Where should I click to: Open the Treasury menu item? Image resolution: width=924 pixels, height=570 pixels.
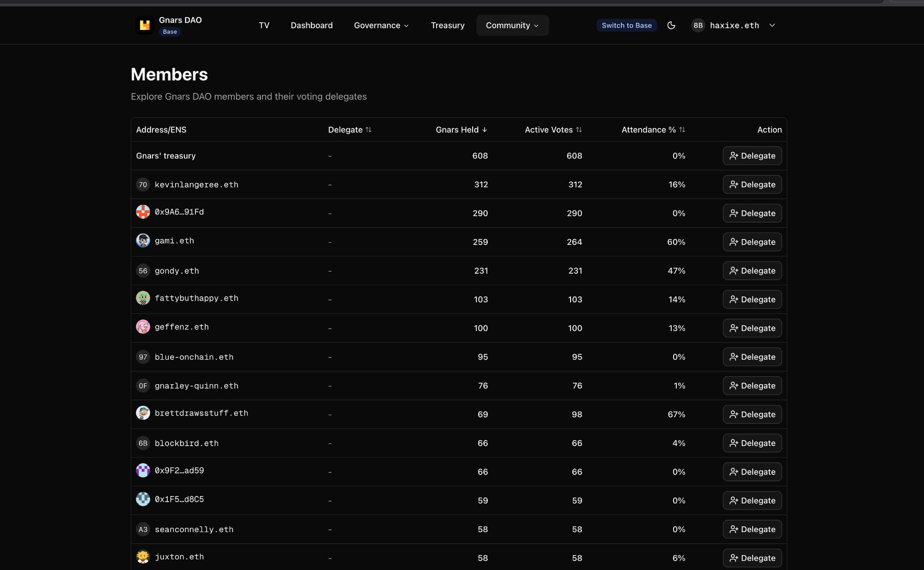(x=447, y=25)
